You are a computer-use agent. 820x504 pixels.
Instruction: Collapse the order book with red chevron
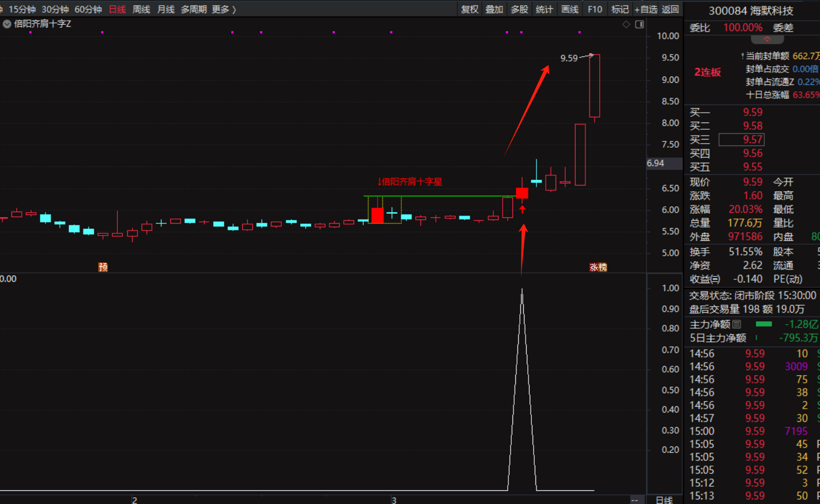point(767,40)
